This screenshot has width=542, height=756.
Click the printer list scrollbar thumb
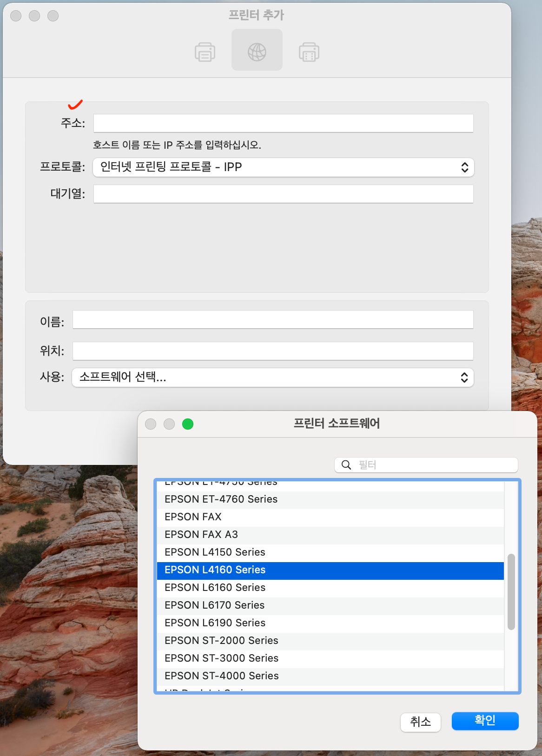pos(511,591)
